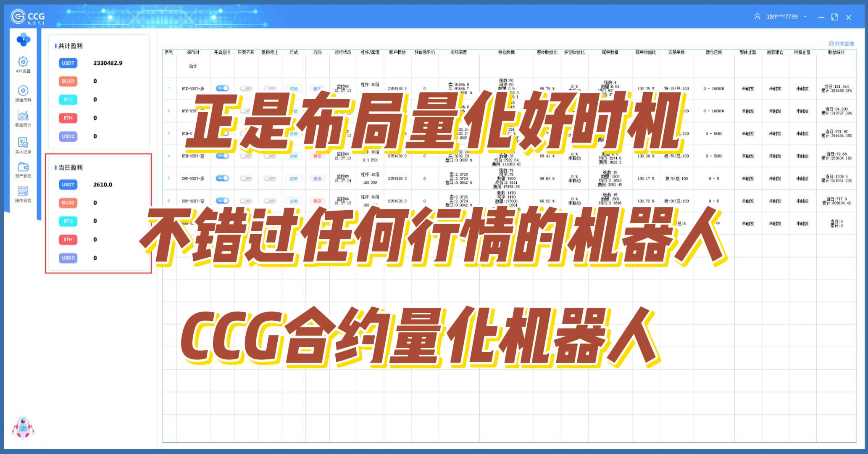Open 资产状态 wallet icon
This screenshot has height=454, width=868.
click(23, 167)
